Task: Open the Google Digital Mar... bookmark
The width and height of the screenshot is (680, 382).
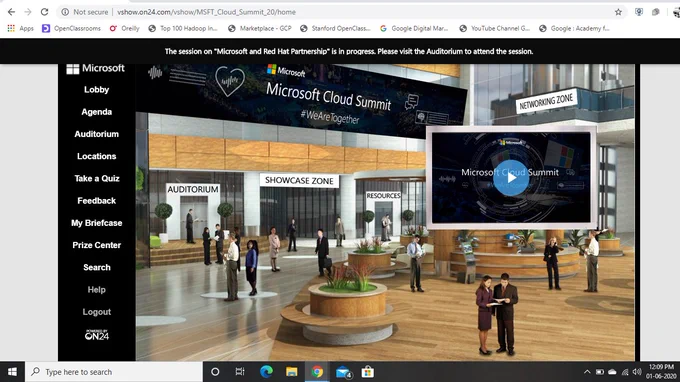Action: [414, 28]
